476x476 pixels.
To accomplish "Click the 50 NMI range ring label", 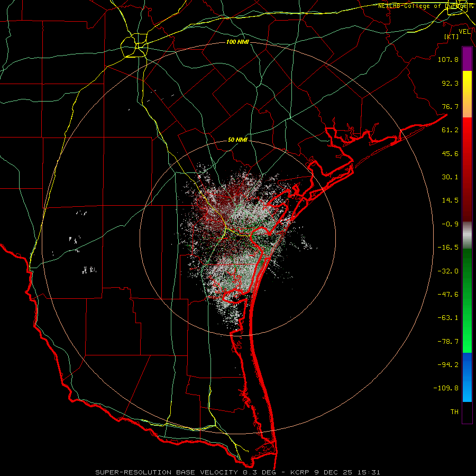I will coord(237,140).
